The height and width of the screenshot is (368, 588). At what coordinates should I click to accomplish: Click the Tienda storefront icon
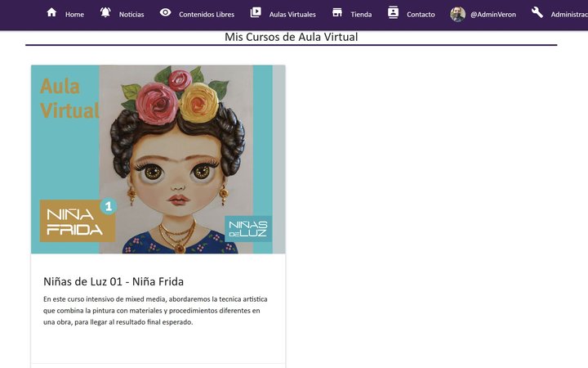click(336, 12)
